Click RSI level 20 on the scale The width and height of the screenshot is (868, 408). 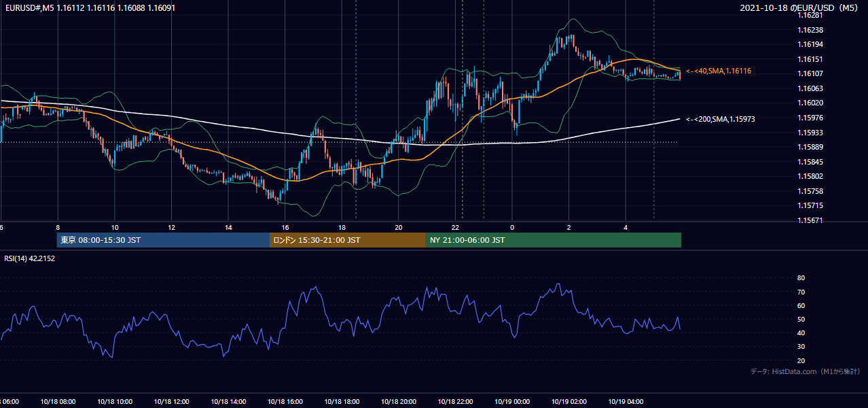(801, 360)
